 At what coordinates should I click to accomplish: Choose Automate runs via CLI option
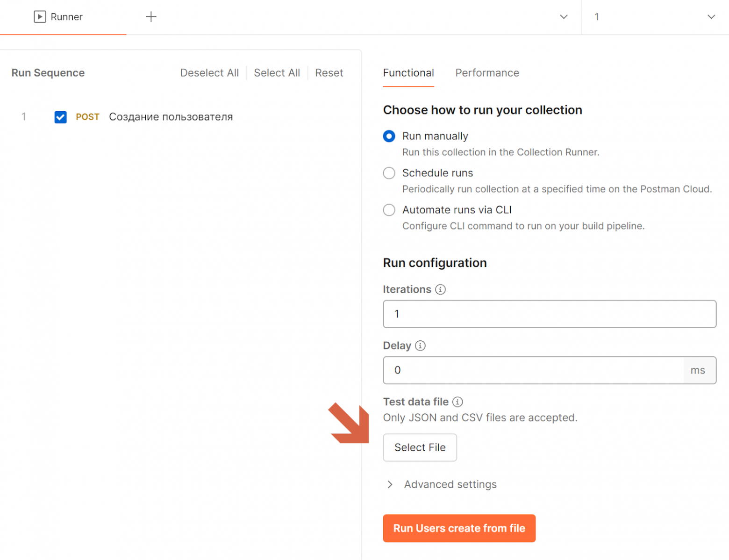[x=389, y=210]
